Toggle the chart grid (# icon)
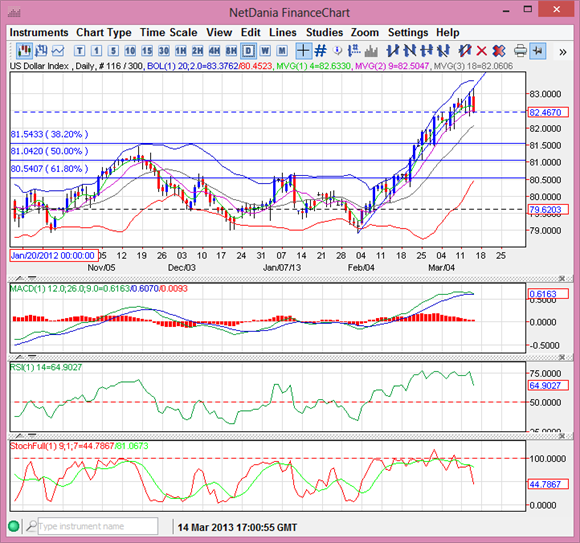Viewport: 580px width, 543px height. click(x=320, y=51)
